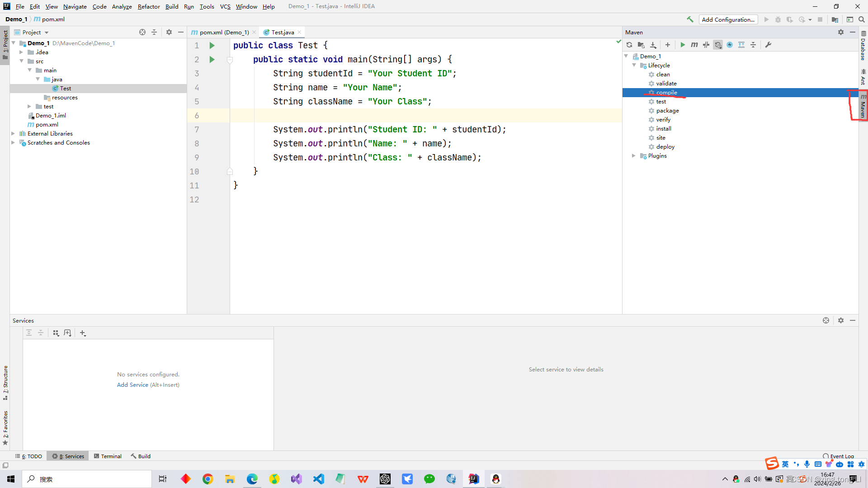
Task: Switch to pom.xml (Demo_1) editor tab
Action: point(224,32)
